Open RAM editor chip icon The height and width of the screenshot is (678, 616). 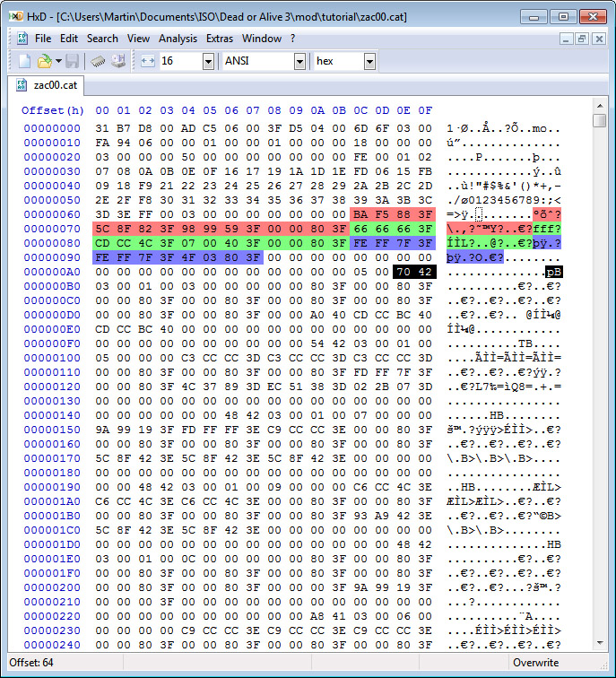pos(98,61)
